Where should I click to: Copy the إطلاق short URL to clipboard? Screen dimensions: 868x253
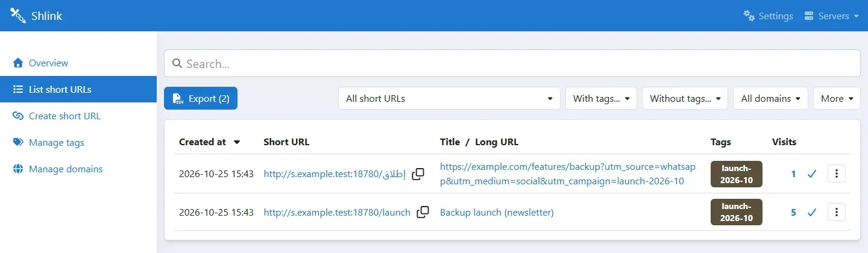418,174
